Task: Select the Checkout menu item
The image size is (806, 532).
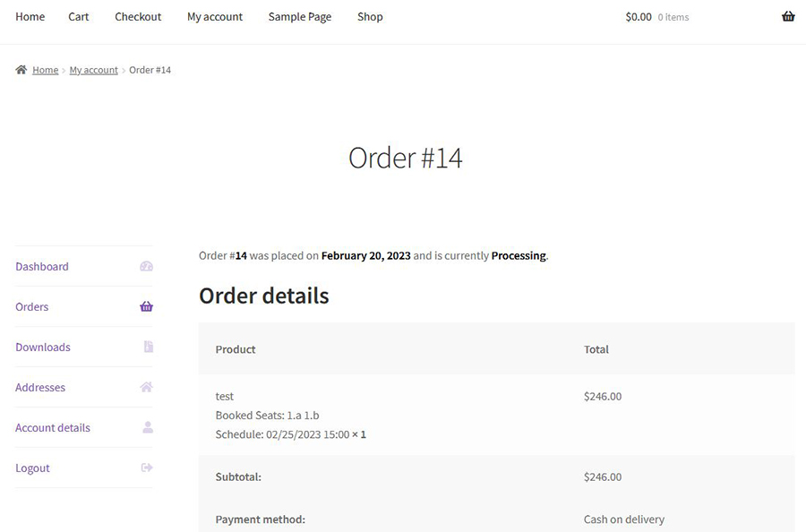Action: click(137, 16)
